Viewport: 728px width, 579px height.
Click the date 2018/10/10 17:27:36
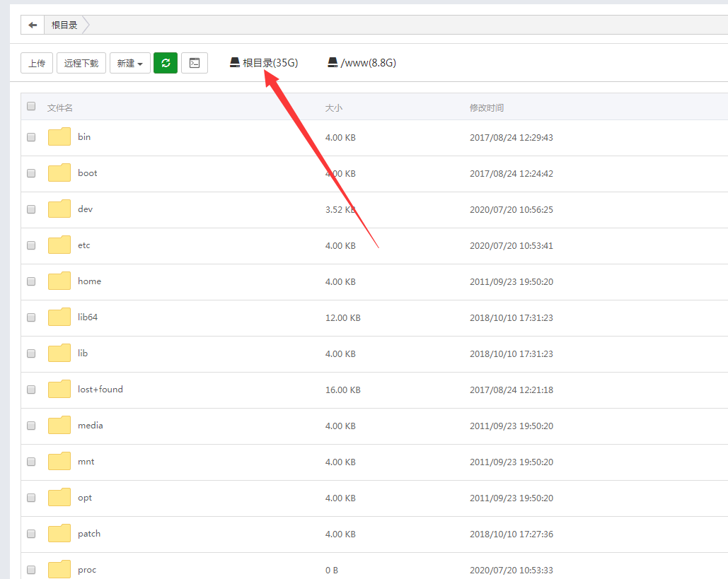512,534
